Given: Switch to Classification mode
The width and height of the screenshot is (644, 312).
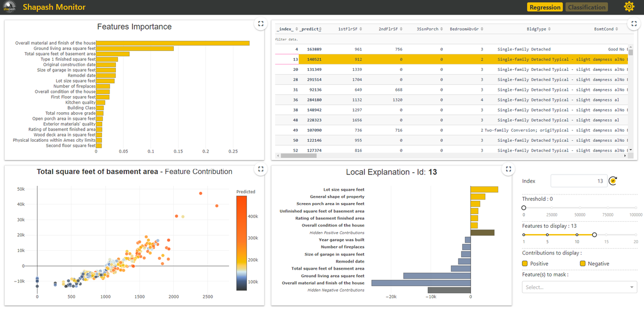Looking at the screenshot, I should (x=586, y=7).
